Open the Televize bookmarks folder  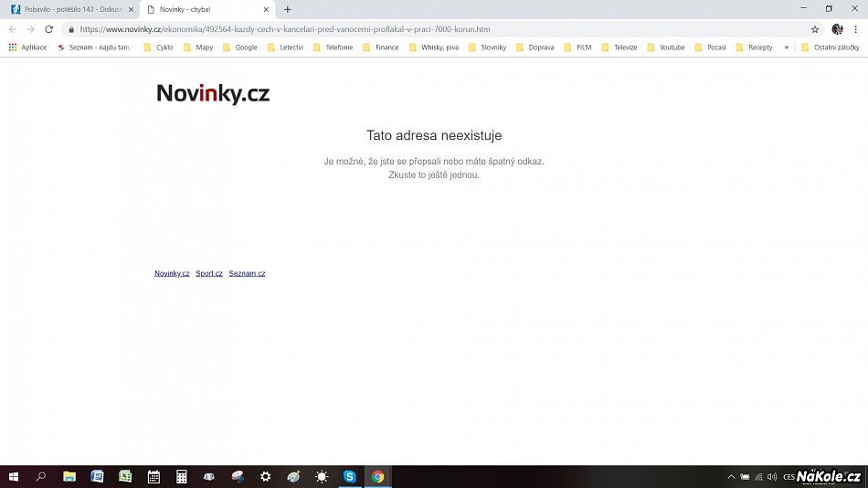(619, 48)
